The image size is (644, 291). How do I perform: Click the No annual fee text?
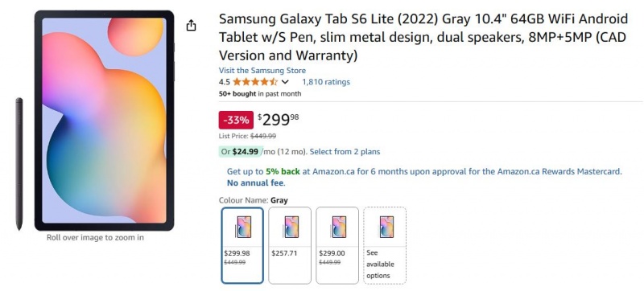256,182
